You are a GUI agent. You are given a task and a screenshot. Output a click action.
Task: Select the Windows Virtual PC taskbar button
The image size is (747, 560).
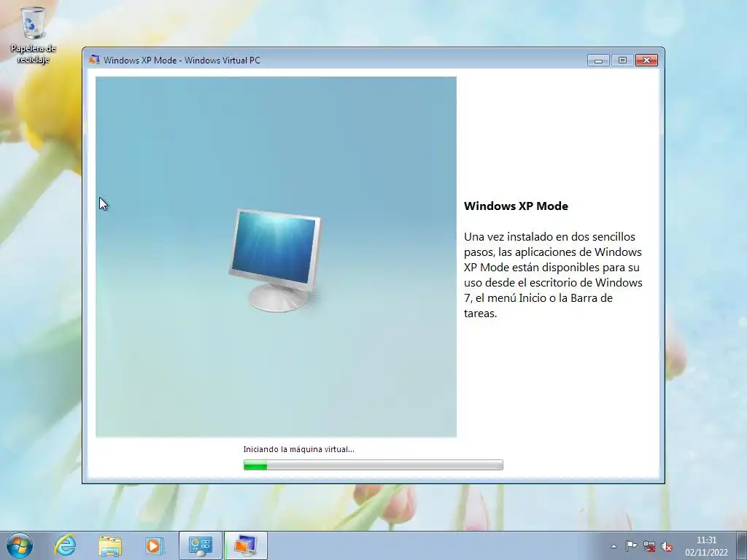click(x=245, y=545)
